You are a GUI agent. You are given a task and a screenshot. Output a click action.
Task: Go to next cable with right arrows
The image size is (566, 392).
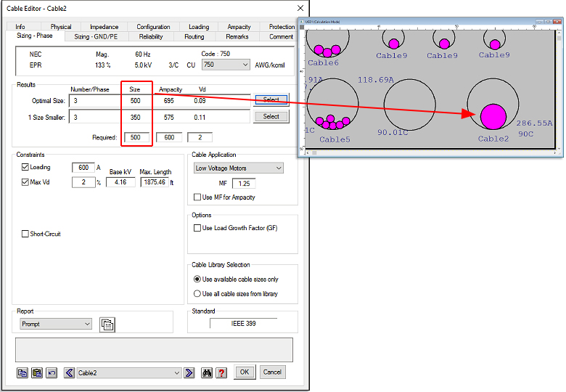[189, 372]
